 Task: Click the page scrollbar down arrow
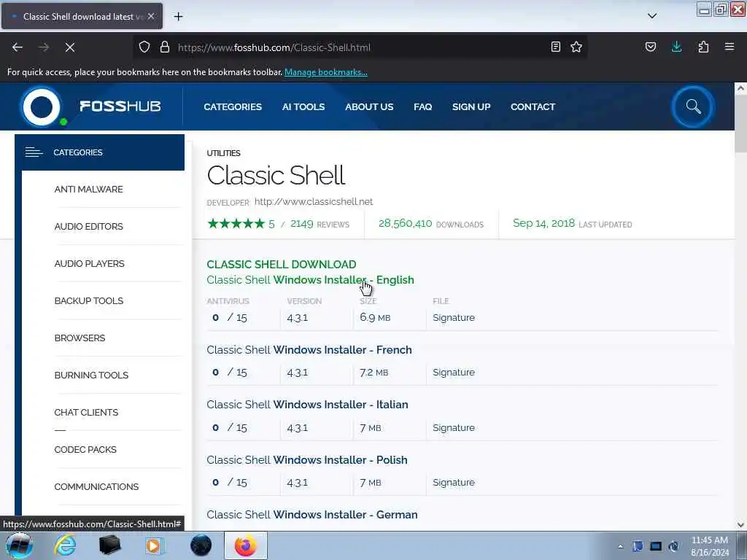pos(740,524)
